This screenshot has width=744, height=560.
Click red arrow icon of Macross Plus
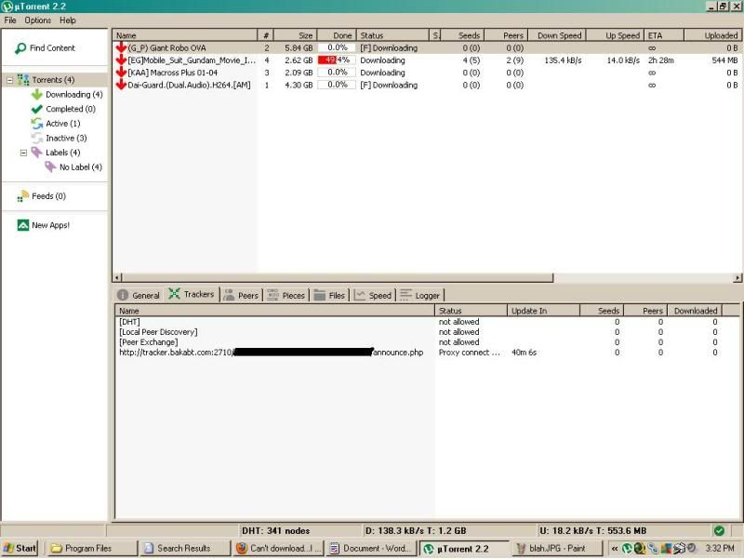121,73
